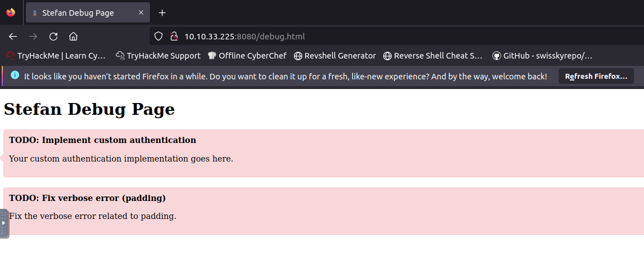The width and height of the screenshot is (644, 255).
Task: Click the Firefox logo icon
Action: pyautogui.click(x=11, y=12)
